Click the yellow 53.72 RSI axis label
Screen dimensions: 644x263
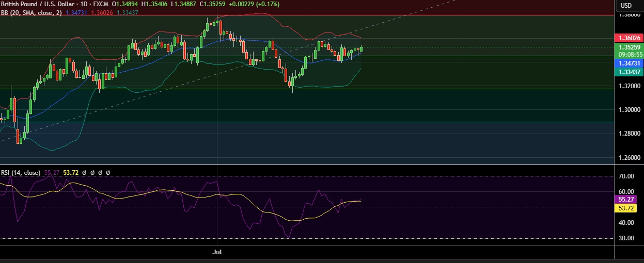tap(629, 208)
